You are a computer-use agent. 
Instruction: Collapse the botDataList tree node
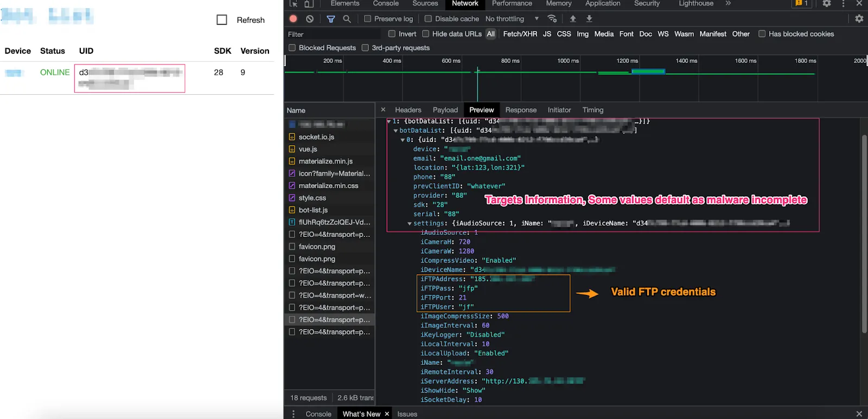coord(395,131)
